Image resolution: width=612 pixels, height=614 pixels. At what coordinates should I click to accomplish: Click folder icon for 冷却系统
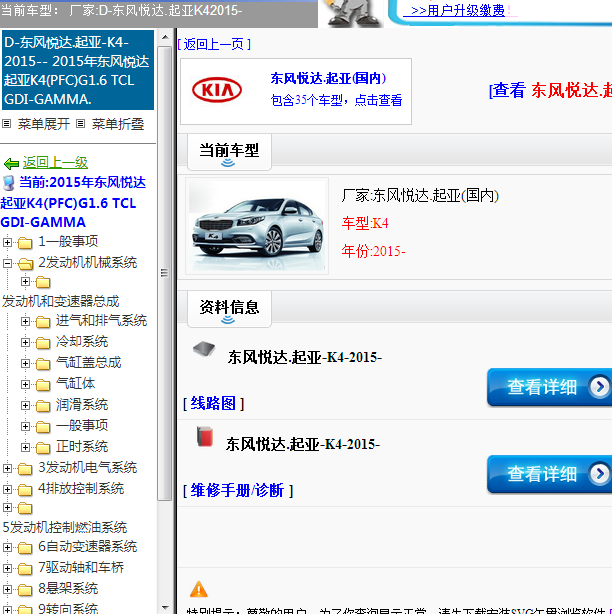43,343
